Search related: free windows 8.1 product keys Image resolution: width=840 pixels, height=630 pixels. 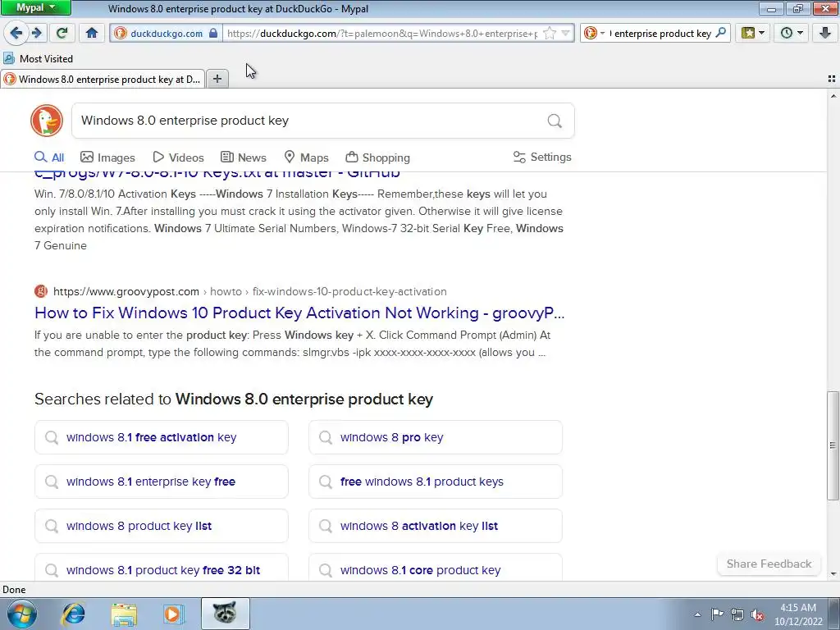tap(436, 482)
